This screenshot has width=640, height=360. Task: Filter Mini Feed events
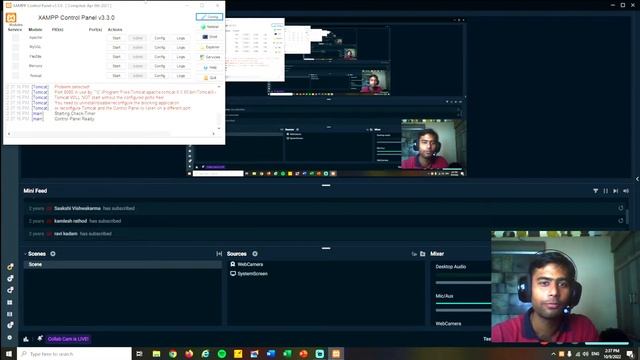(x=596, y=191)
